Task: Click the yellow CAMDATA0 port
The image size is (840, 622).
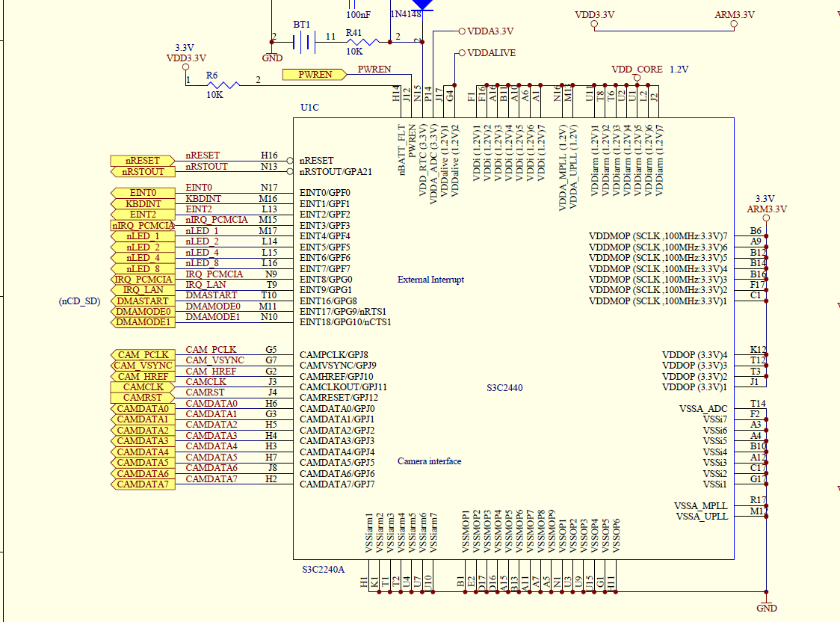Action: 143,409
